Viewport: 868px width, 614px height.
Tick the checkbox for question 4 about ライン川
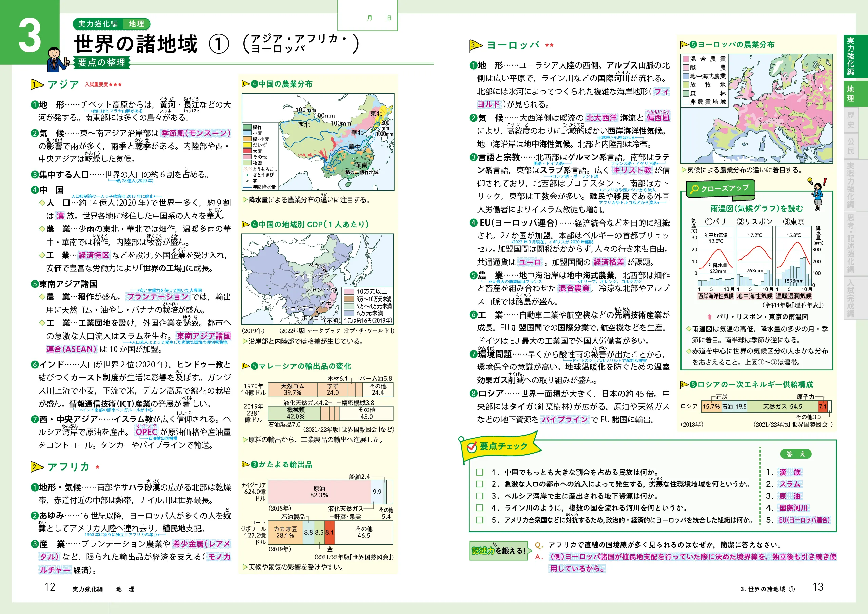(x=480, y=508)
